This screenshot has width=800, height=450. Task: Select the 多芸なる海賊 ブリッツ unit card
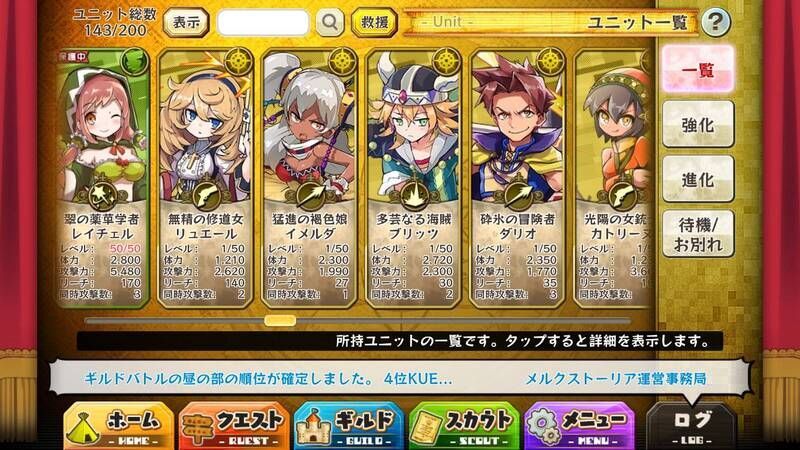pos(413,179)
